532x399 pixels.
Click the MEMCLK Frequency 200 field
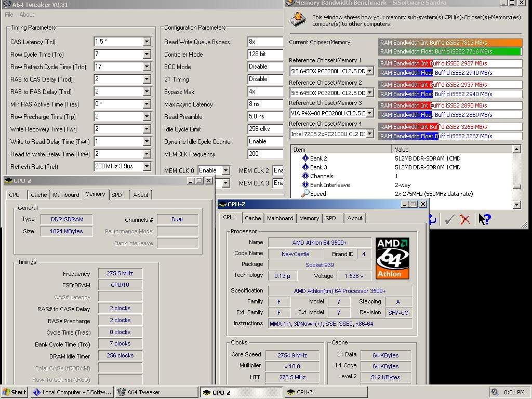tap(265, 154)
